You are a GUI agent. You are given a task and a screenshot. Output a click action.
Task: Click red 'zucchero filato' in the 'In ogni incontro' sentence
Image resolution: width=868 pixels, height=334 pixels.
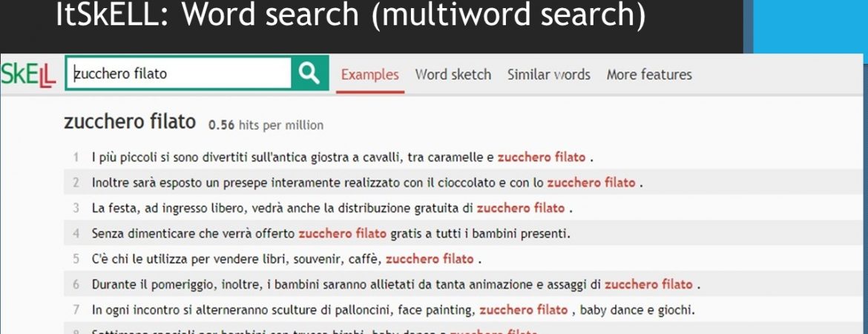(523, 310)
